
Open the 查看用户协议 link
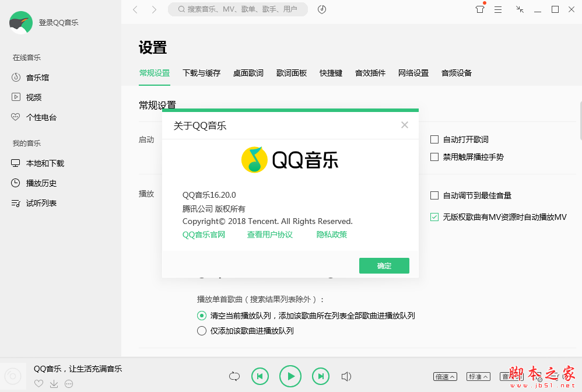coord(270,235)
